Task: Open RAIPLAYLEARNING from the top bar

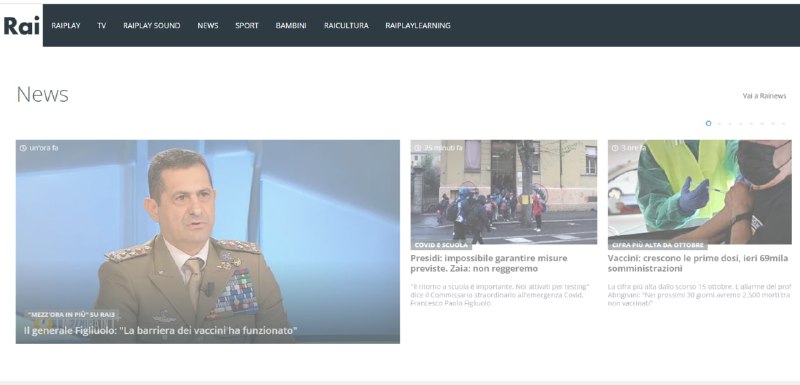Action: [418, 25]
